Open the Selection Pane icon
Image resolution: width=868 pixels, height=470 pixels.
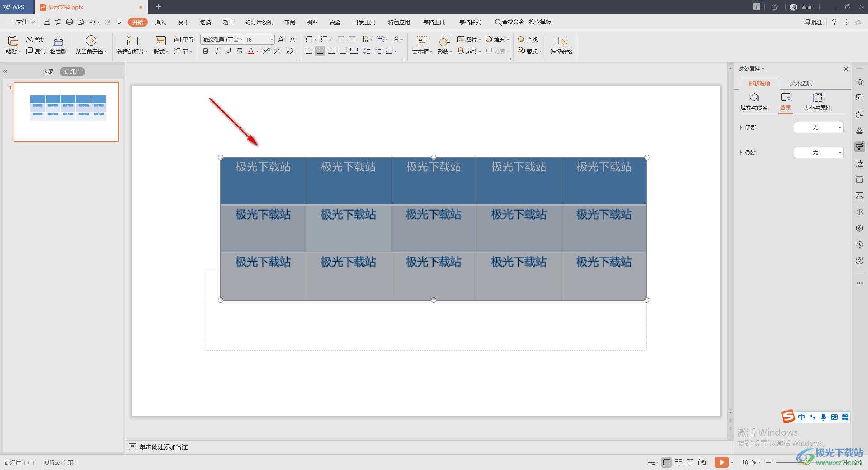pos(561,41)
